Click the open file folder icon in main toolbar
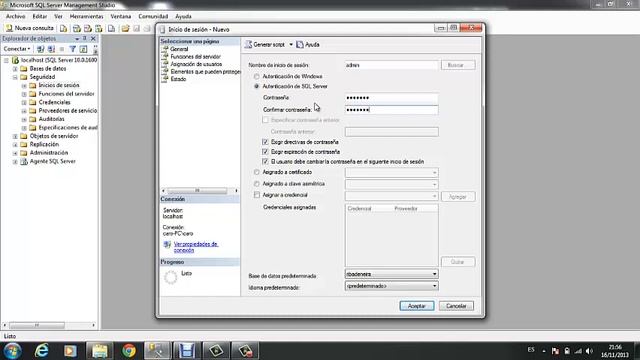The image size is (640, 360). click(x=125, y=28)
